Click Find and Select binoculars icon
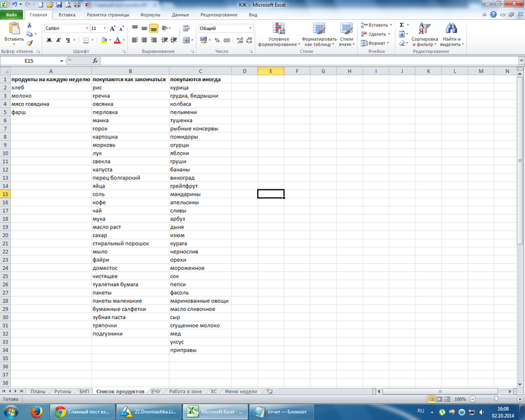 tap(451, 34)
